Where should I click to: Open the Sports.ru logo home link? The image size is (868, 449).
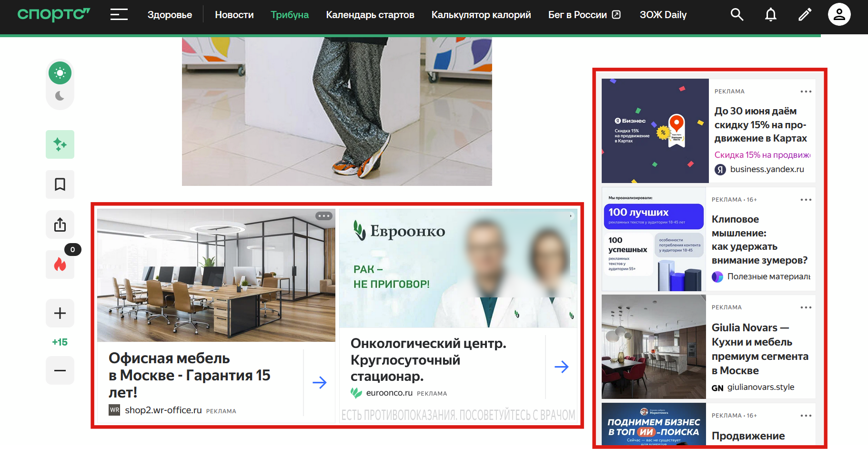coord(53,14)
